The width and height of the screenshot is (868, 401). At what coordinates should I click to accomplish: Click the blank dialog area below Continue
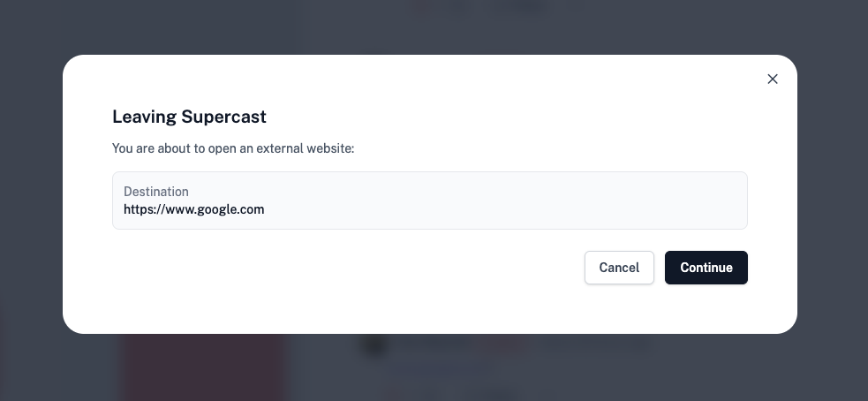[706, 309]
